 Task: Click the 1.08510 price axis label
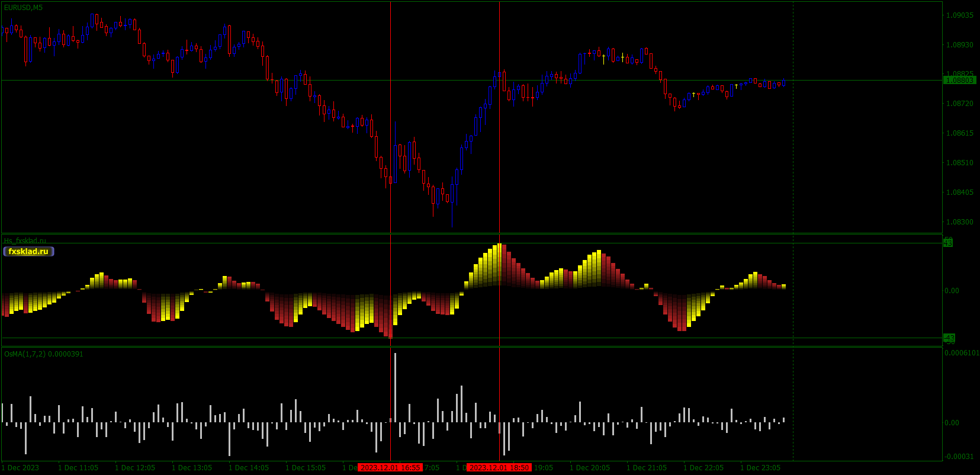959,163
